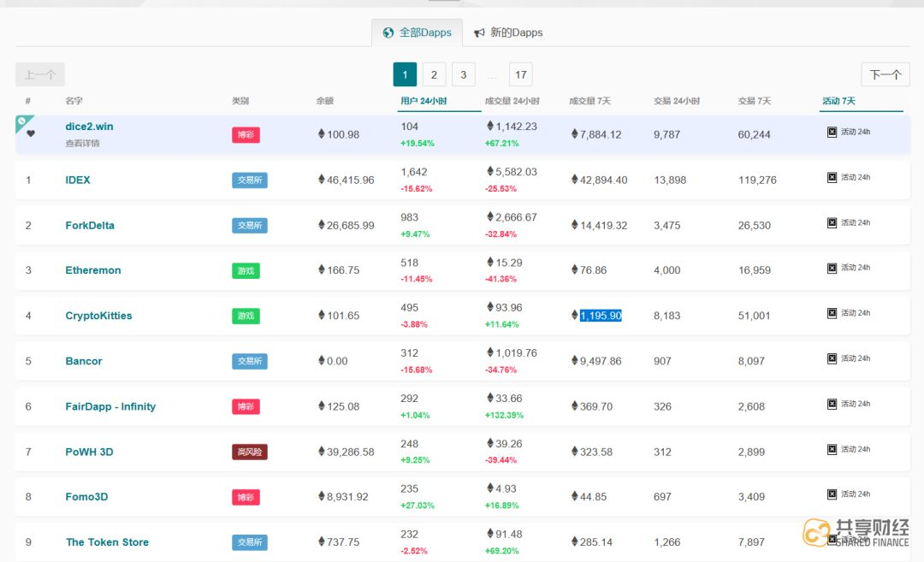The image size is (924, 562).
Task: Click CryptoKitties' 游戏 category badge
Action: [246, 316]
